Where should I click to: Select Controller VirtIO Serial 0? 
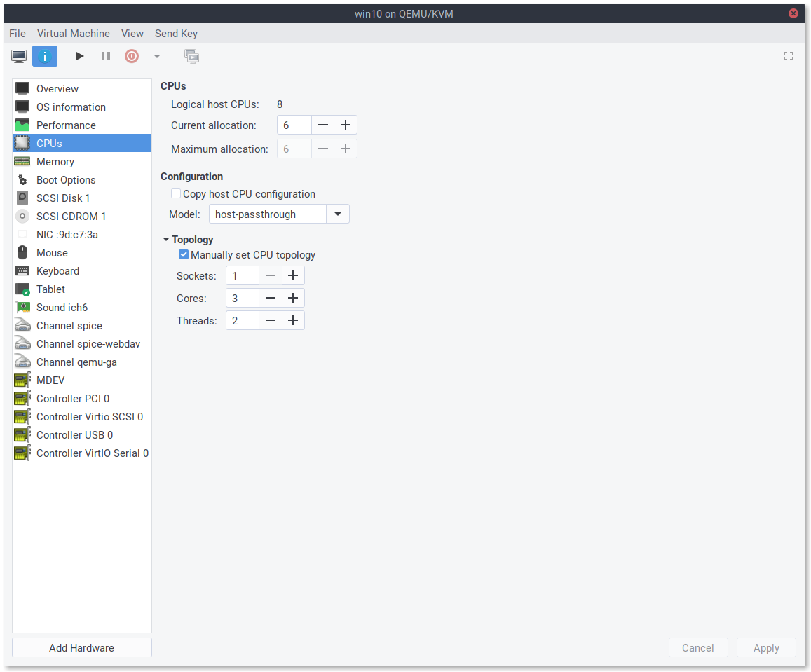[x=82, y=453]
